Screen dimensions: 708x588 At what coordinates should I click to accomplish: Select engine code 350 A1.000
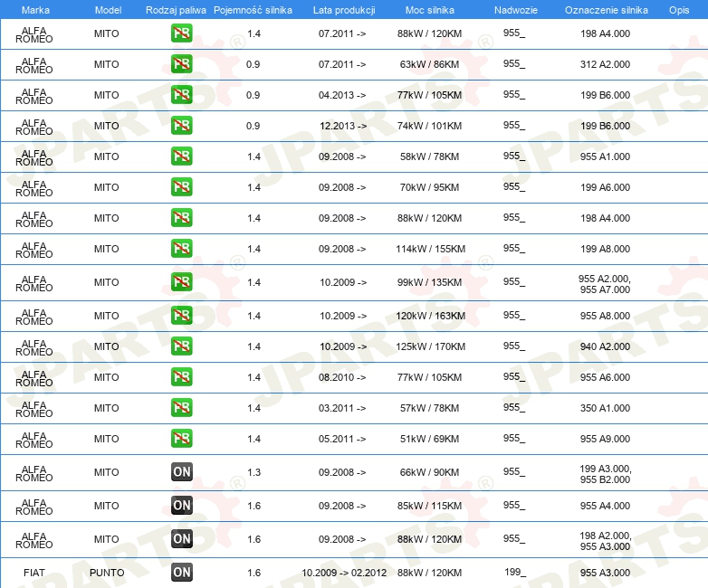click(x=605, y=408)
